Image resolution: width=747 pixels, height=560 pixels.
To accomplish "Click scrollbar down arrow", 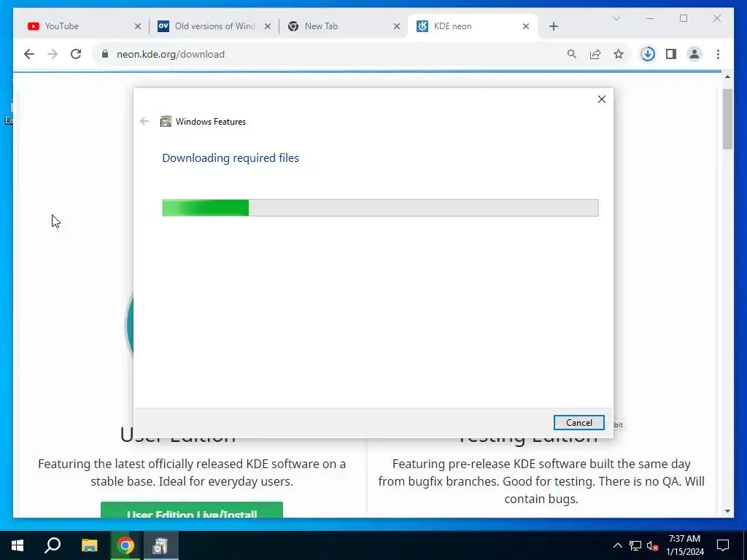I will [x=727, y=511].
